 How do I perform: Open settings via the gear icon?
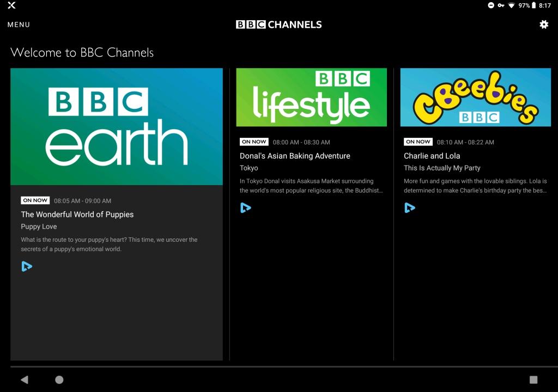544,24
